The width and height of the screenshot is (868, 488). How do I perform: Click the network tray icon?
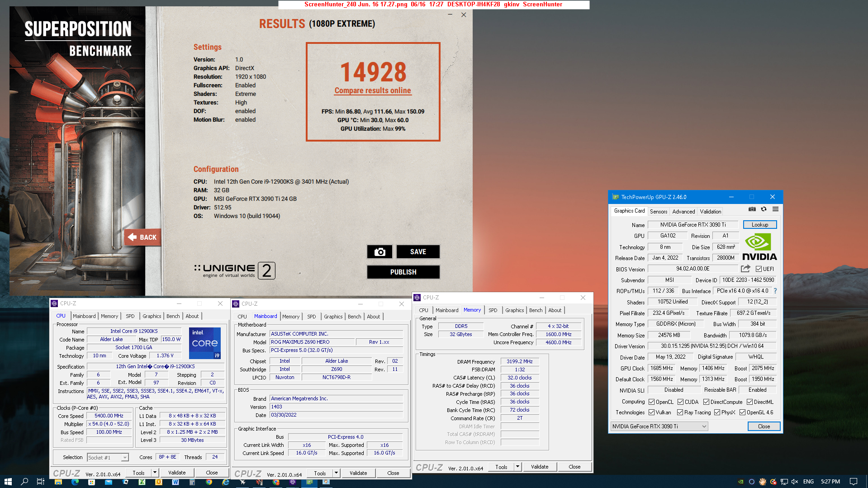point(784,482)
